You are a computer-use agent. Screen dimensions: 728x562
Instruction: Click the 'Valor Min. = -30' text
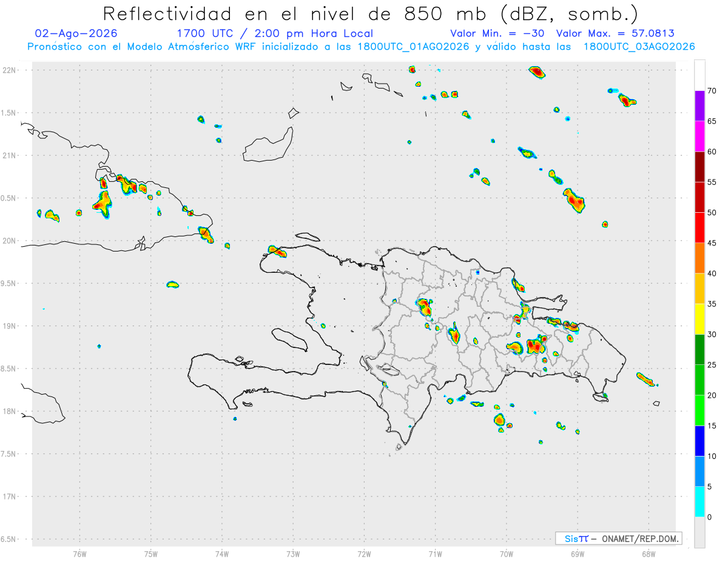[497, 33]
